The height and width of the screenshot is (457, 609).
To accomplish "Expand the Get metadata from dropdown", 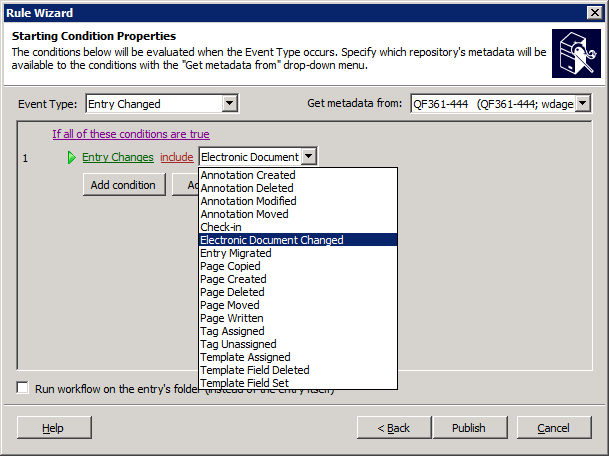I will [x=583, y=103].
